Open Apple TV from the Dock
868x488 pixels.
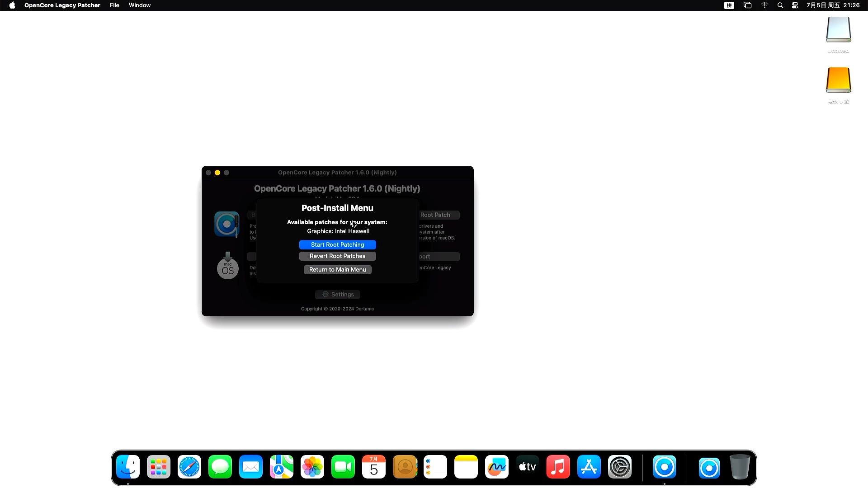pos(528,467)
